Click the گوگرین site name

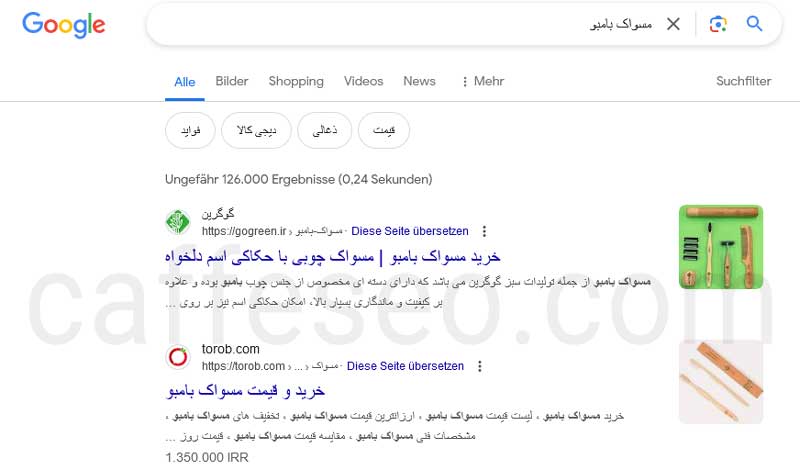[x=218, y=213]
